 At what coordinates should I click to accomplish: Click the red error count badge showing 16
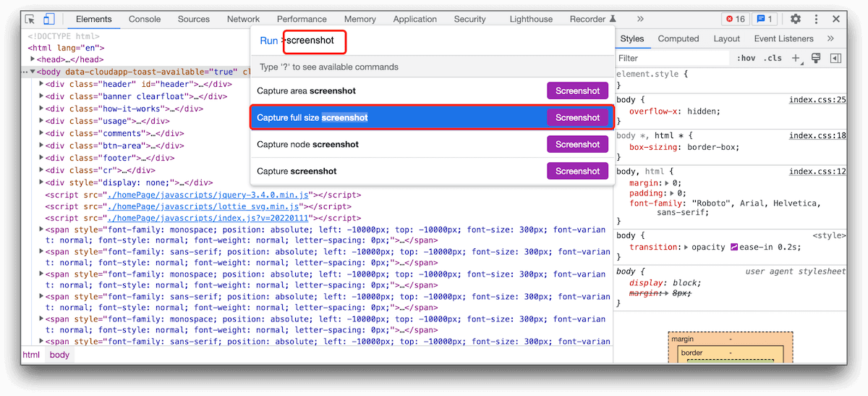point(735,20)
